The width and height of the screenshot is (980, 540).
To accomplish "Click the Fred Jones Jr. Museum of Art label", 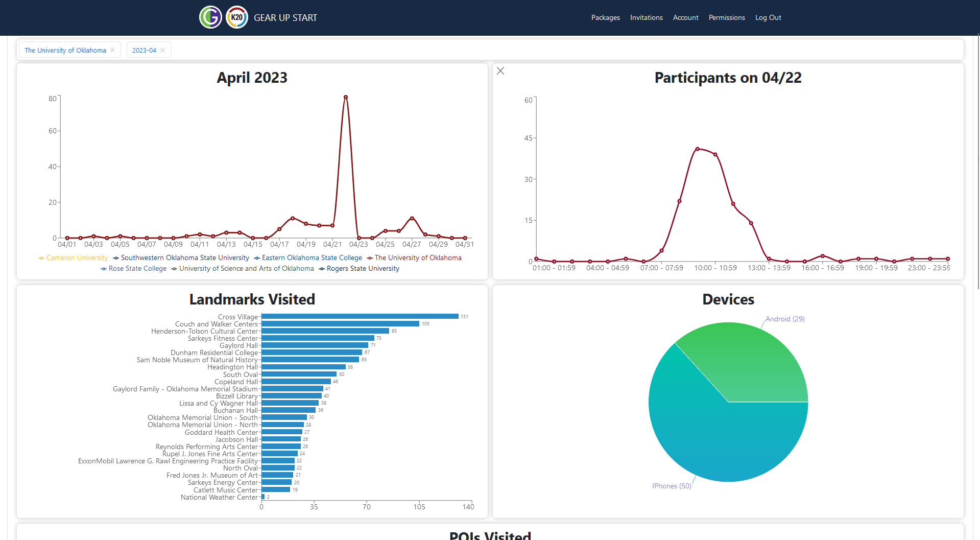I will 212,475.
